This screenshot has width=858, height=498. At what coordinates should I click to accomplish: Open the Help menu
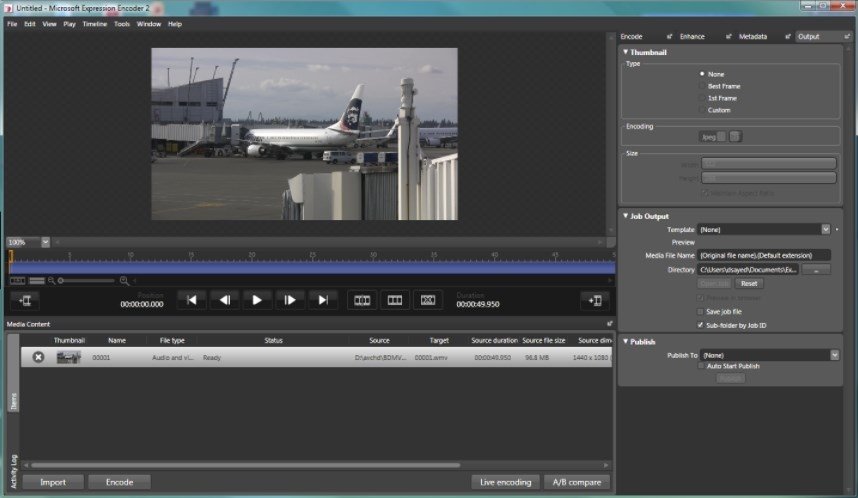point(175,24)
